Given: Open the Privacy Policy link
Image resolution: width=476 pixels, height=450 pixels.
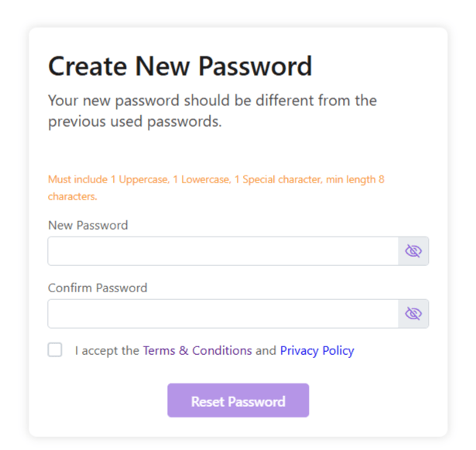Looking at the screenshot, I should [x=317, y=350].
